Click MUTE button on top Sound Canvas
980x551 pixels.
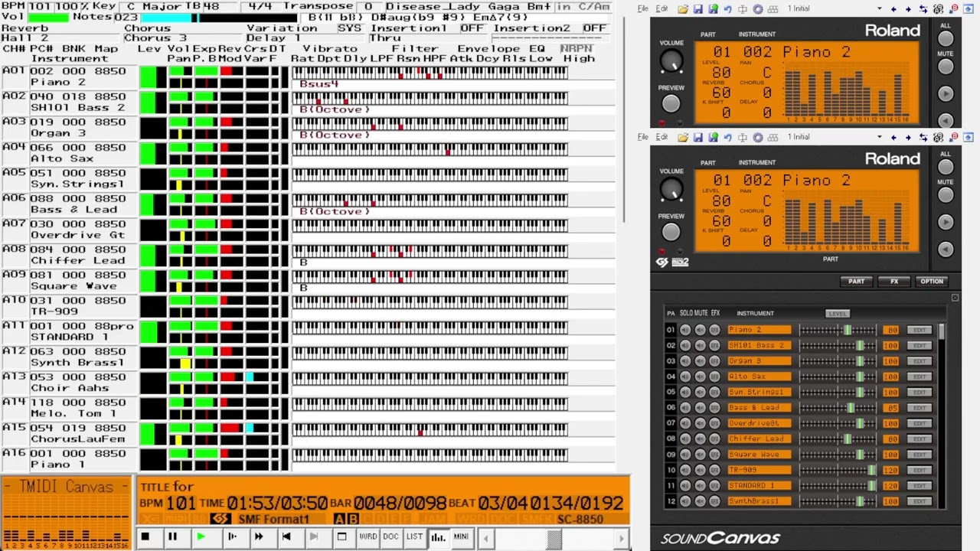click(x=946, y=67)
